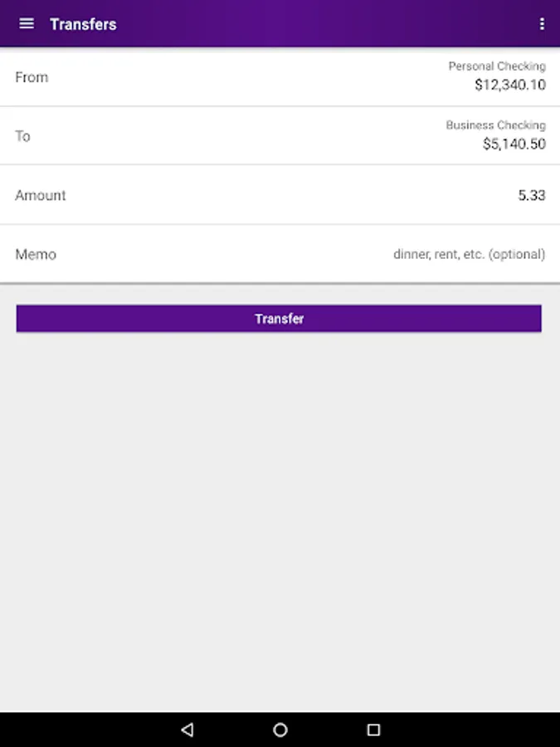Click the 5.33 amount value field
Viewport: 560px width, 747px height.
click(531, 196)
